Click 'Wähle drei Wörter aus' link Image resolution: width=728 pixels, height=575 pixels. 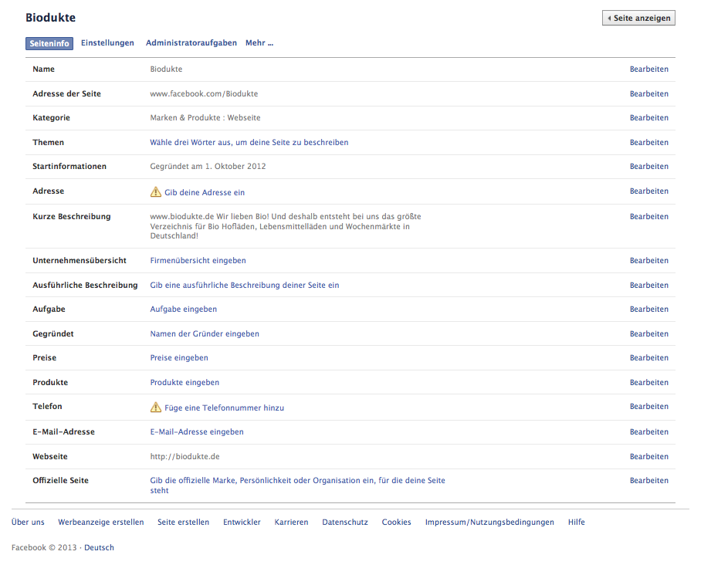tap(249, 143)
